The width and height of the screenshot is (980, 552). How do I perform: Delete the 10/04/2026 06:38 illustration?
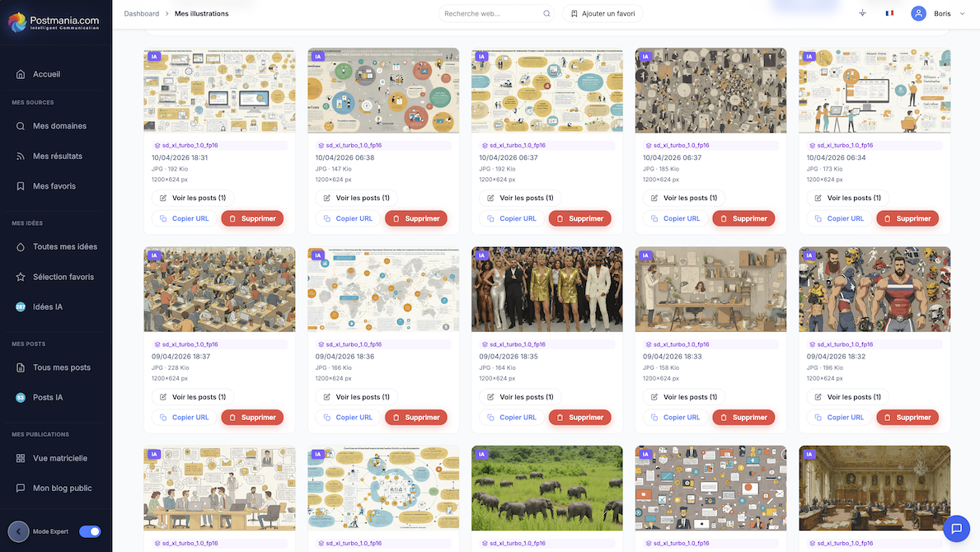pos(416,218)
